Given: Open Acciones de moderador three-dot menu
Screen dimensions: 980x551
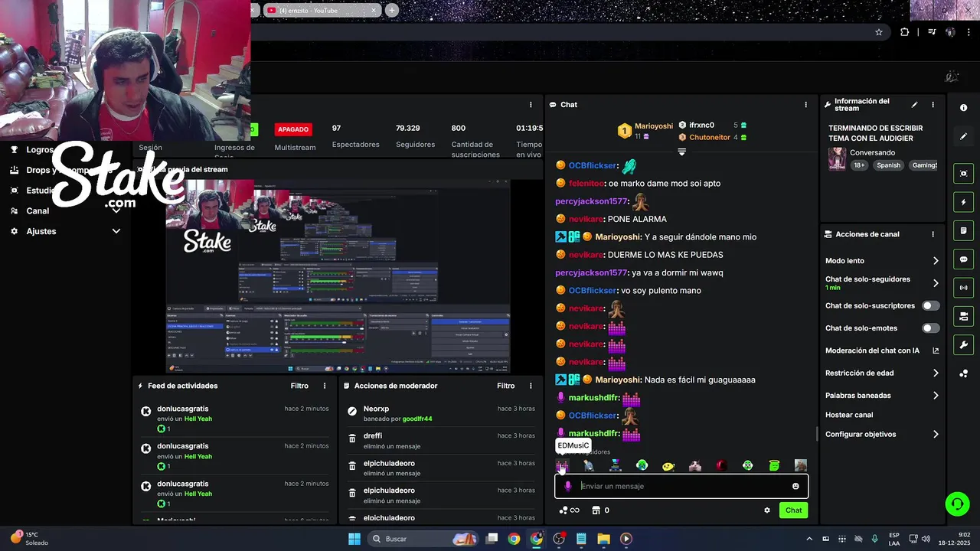Looking at the screenshot, I should click(x=531, y=386).
